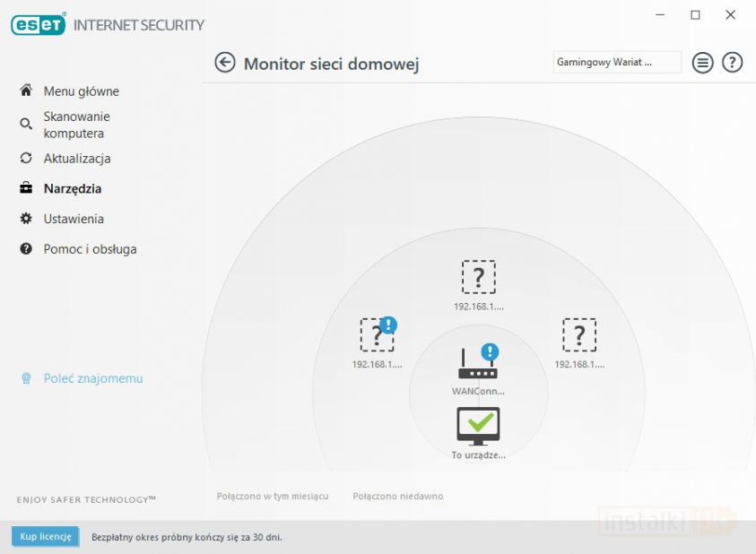This screenshot has width=756, height=554.
Task: Click the 'Połączono w tym miesiącu' legend label
Action: coord(273,497)
